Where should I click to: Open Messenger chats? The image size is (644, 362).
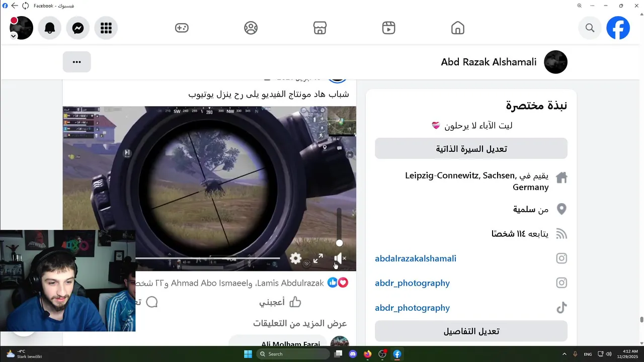(77, 28)
